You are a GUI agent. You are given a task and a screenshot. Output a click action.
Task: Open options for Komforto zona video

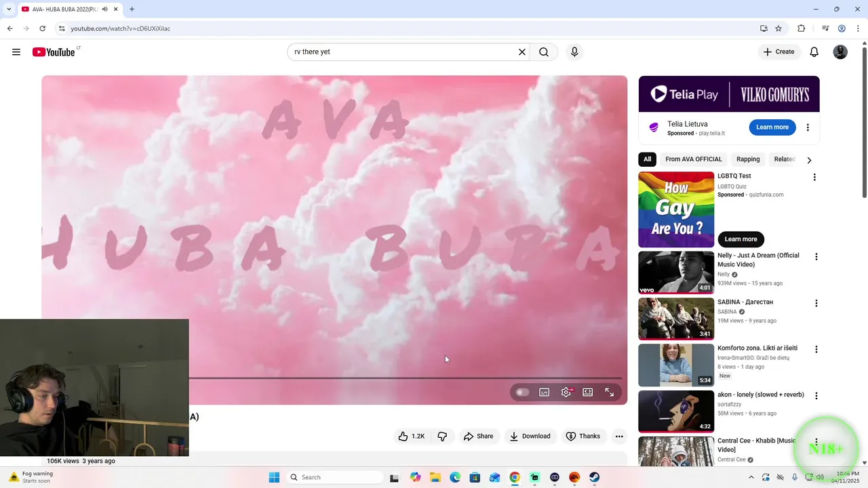pyautogui.click(x=816, y=349)
